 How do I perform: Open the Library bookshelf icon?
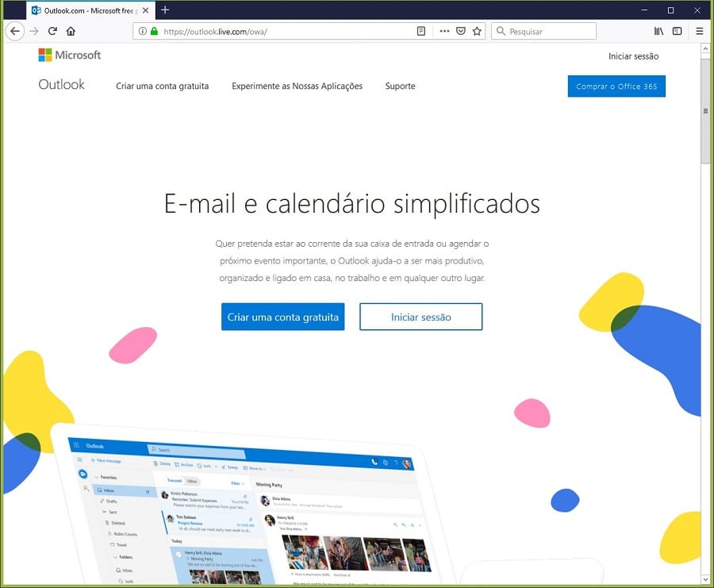pos(658,31)
